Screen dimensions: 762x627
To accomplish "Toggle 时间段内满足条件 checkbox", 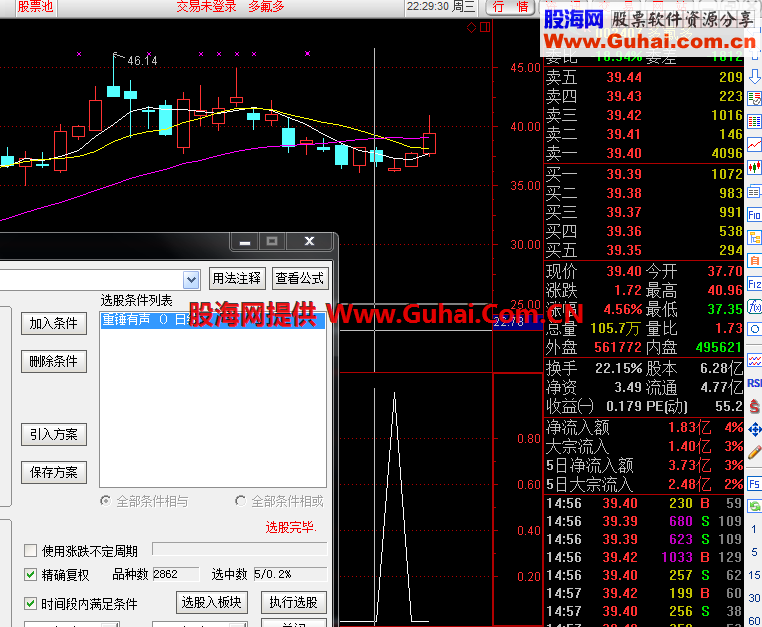I will pyautogui.click(x=30, y=604).
